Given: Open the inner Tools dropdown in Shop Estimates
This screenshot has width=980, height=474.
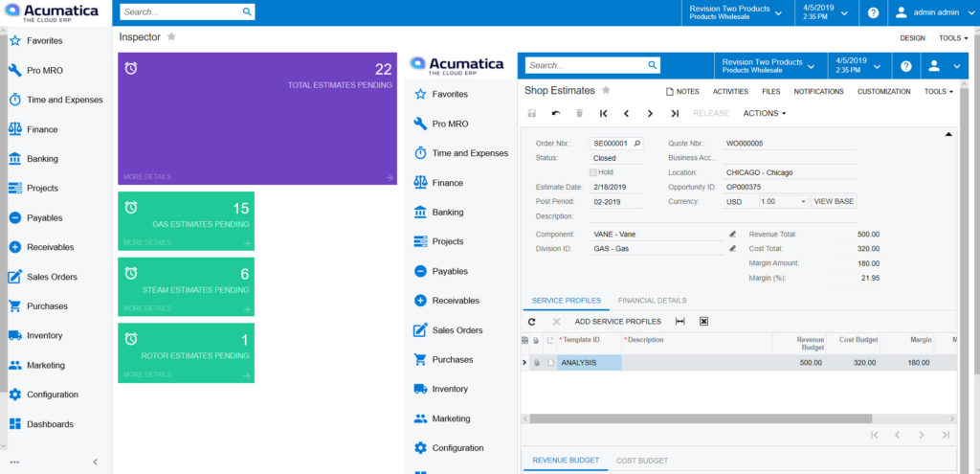Looking at the screenshot, I should tap(939, 91).
